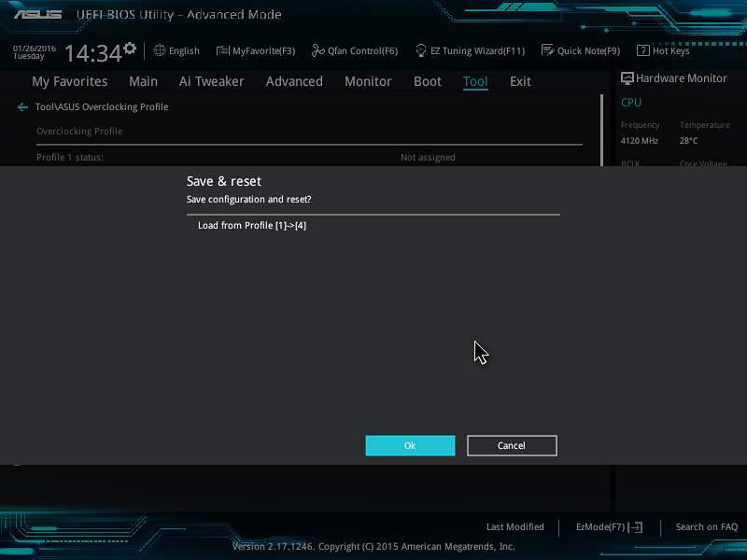Switch to the Main tab
This screenshot has height=560, width=747.
point(143,81)
